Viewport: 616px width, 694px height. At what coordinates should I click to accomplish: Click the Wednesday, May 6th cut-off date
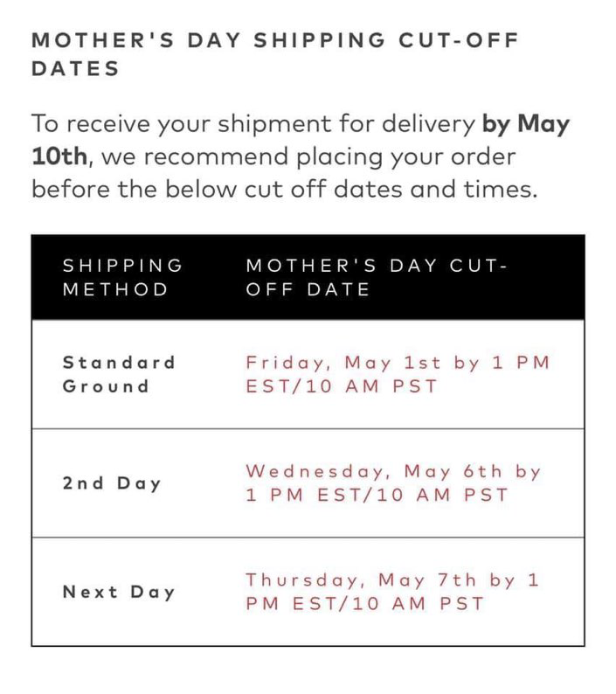point(393,471)
